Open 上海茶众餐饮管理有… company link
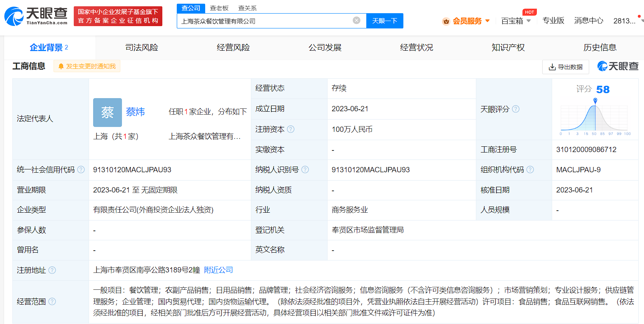The width and height of the screenshot is (644, 324). tap(205, 136)
